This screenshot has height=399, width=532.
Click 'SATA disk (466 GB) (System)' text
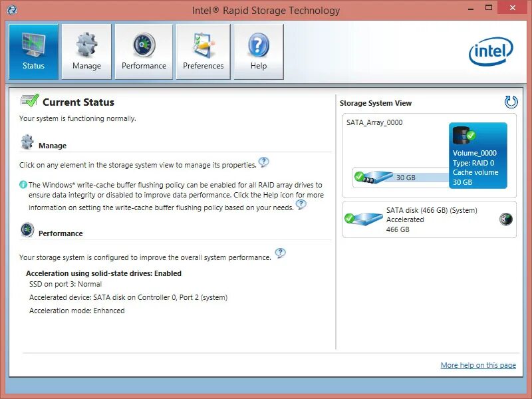(432, 210)
